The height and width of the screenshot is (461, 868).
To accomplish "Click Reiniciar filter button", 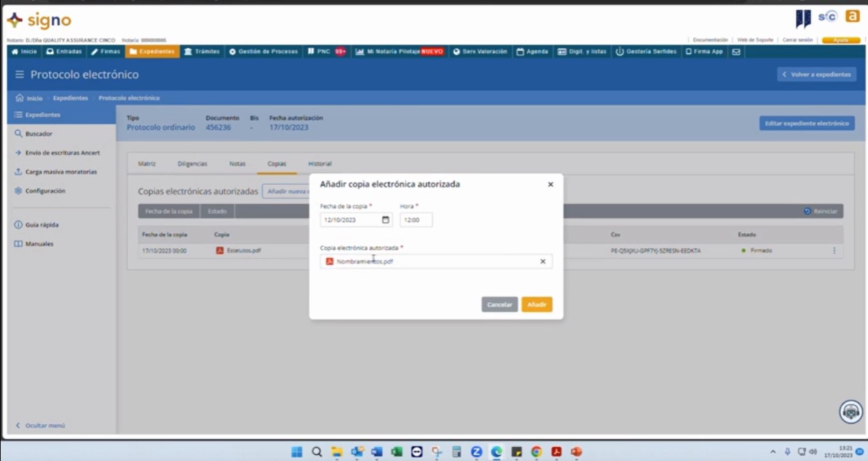I will [x=820, y=211].
